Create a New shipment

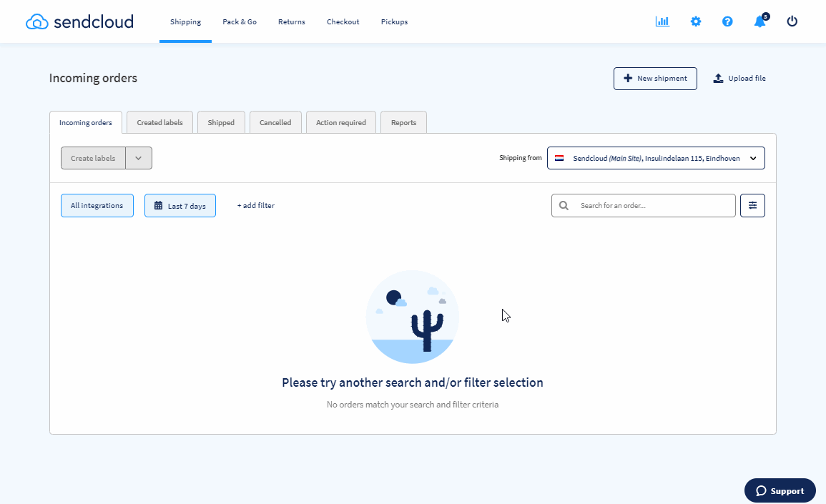(655, 79)
